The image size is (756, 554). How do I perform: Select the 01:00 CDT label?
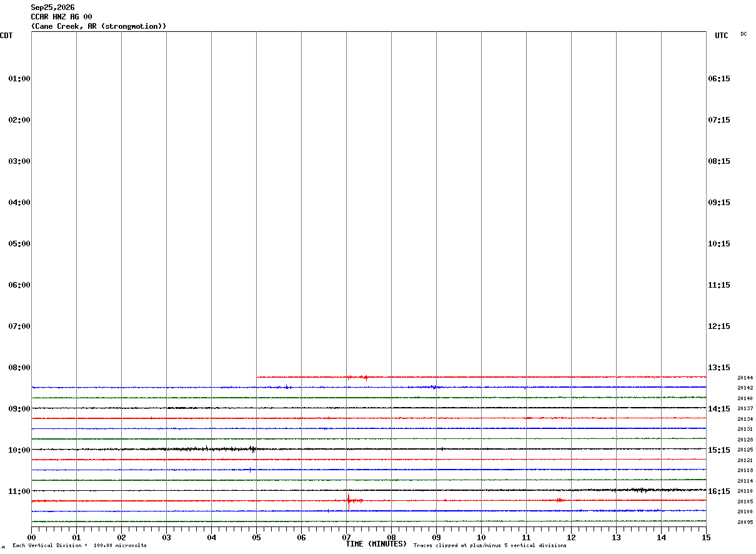(x=19, y=78)
